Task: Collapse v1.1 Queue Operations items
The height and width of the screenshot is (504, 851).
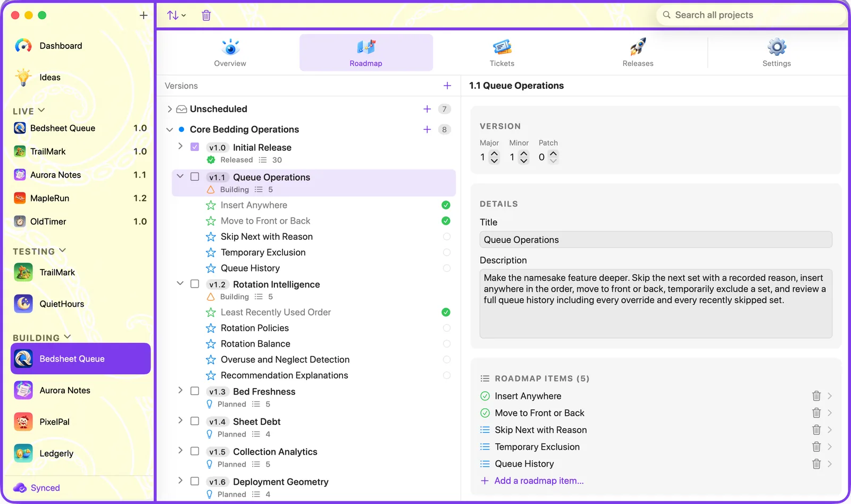Action: tap(180, 176)
